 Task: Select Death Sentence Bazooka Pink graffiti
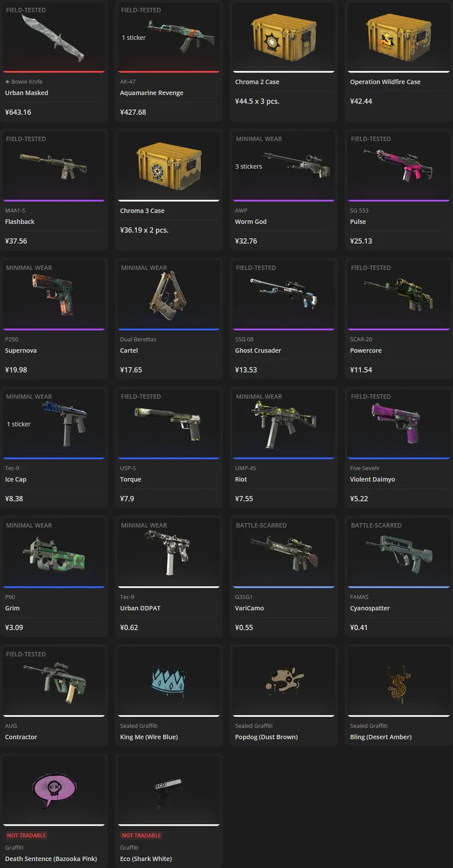(54, 811)
